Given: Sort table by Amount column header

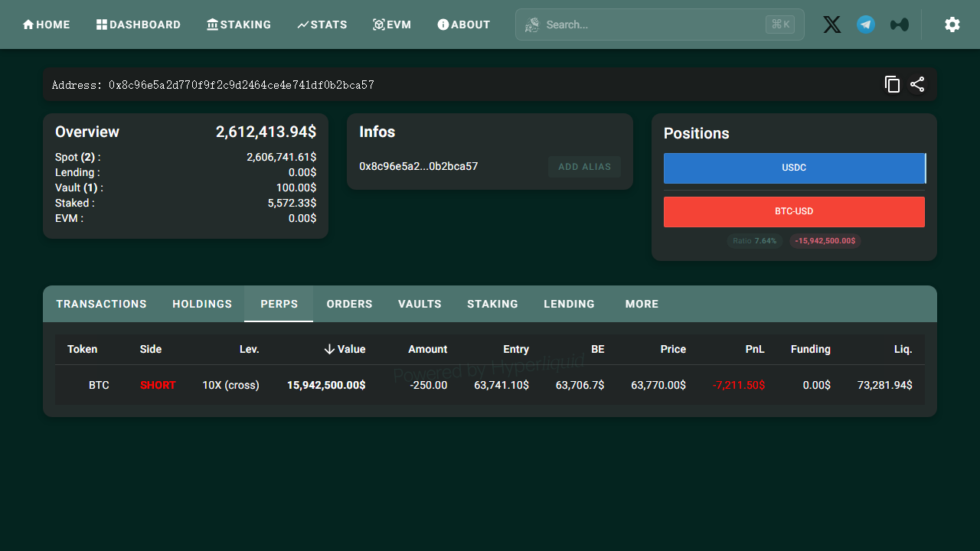Looking at the screenshot, I should coord(427,349).
